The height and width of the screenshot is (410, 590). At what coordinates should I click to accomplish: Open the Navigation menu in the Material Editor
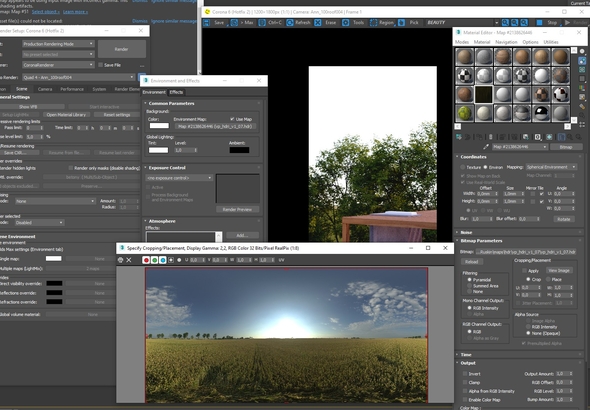[506, 42]
